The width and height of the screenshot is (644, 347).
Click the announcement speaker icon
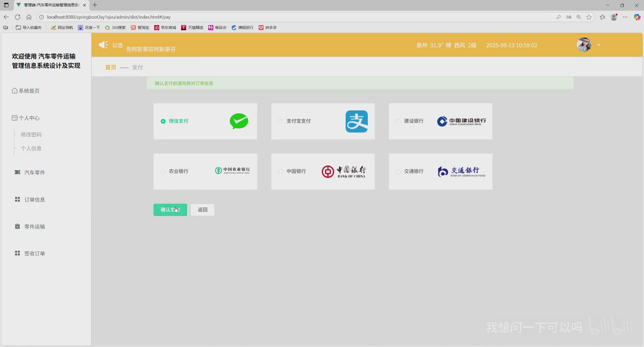coord(103,45)
